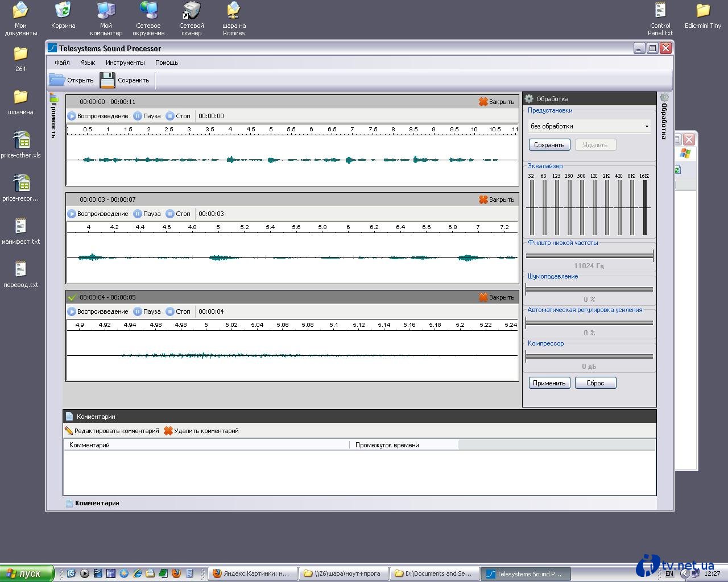
Task: Click the disabled Удалить preset button
Action: (x=595, y=145)
